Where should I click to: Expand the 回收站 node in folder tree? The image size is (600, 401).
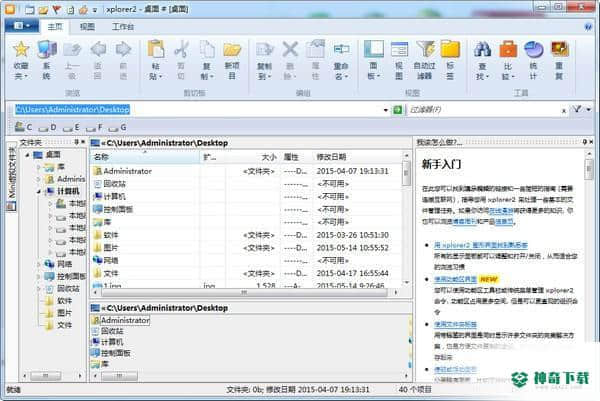pyautogui.click(x=39, y=289)
